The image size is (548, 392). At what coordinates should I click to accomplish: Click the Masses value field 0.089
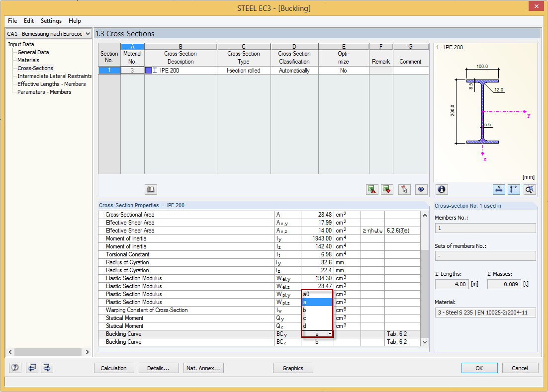(x=504, y=284)
